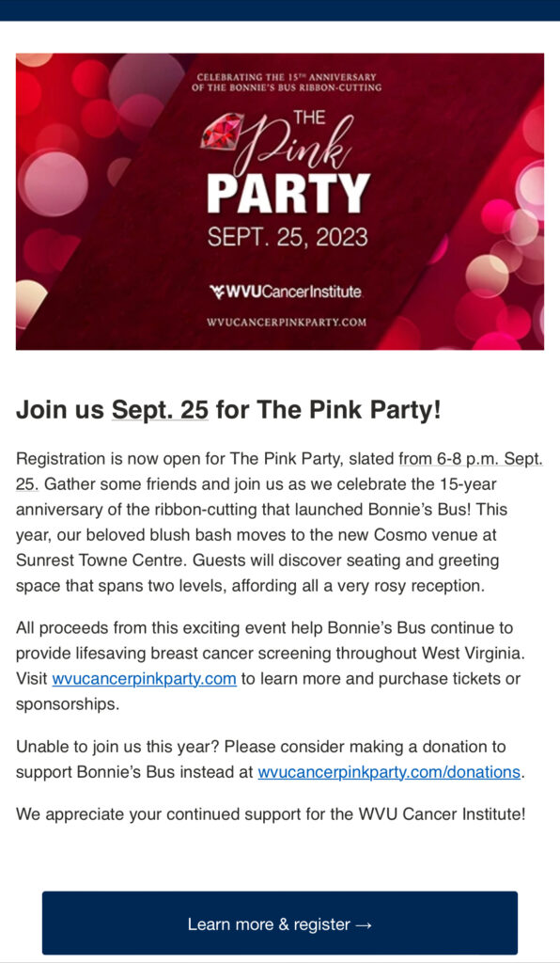The width and height of the screenshot is (560, 963).
Task: Click the white PARTY title in banner
Action: tap(288, 194)
